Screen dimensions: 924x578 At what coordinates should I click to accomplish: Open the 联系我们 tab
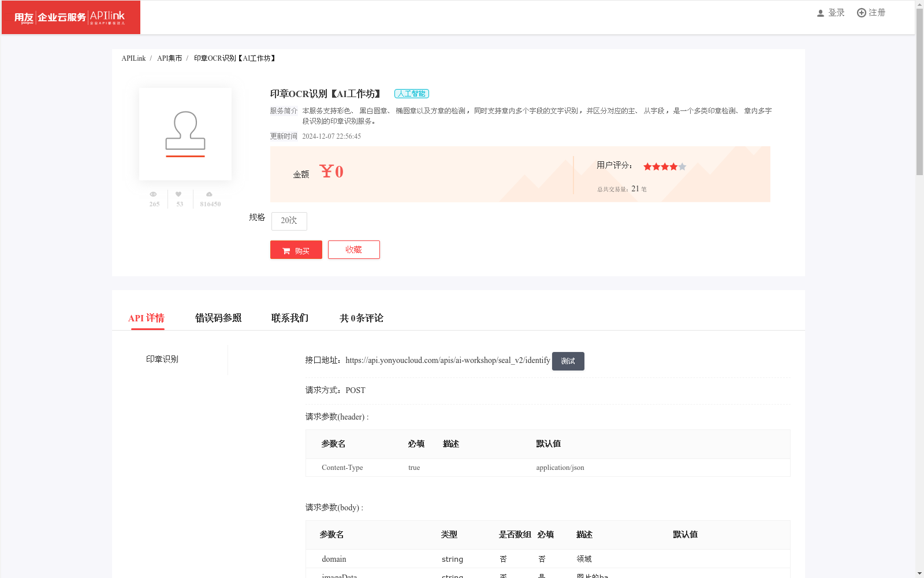coord(290,318)
